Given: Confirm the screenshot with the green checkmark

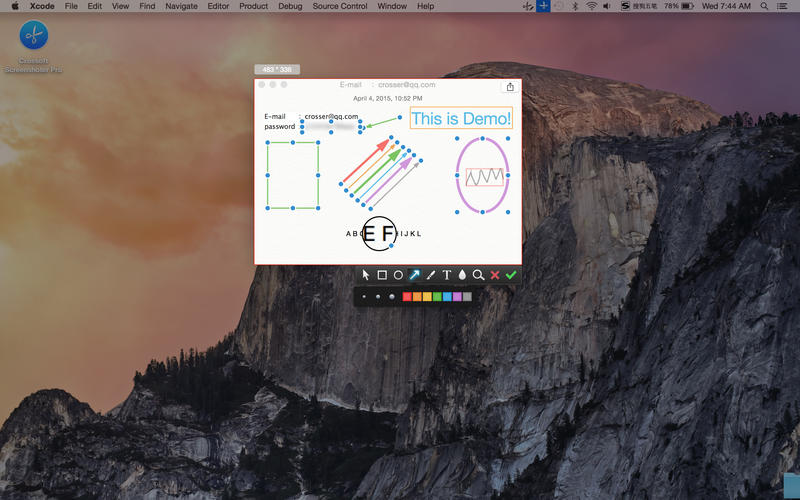Looking at the screenshot, I should (x=511, y=275).
